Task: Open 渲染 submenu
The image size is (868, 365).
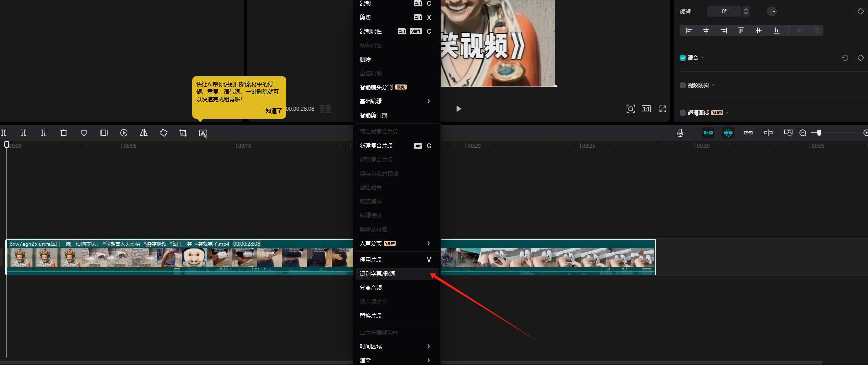Action: point(397,360)
